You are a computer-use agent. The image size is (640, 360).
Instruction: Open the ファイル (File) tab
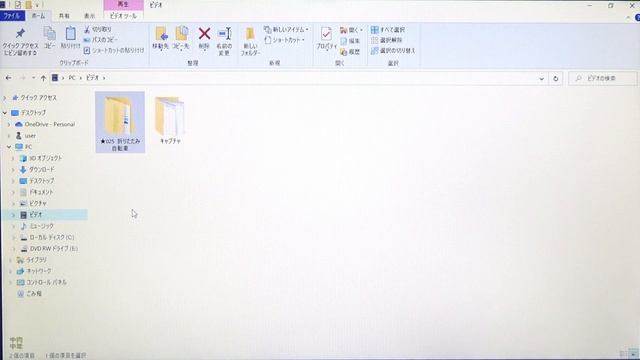coord(12,16)
